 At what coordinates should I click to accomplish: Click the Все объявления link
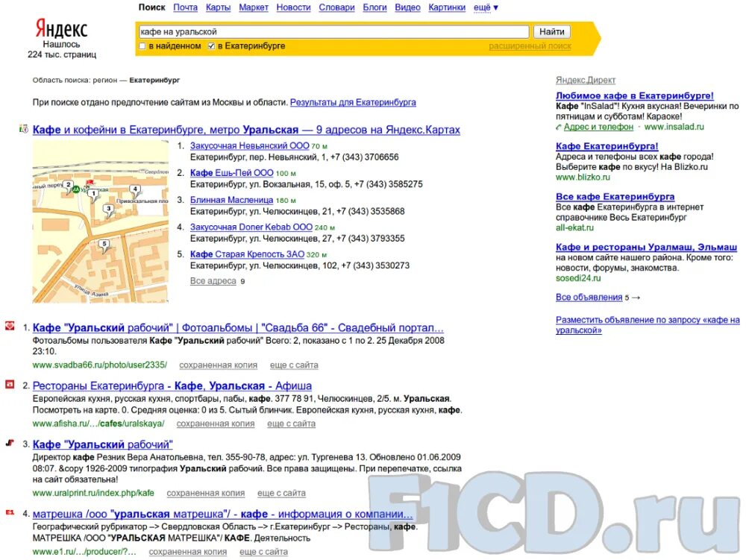point(589,297)
